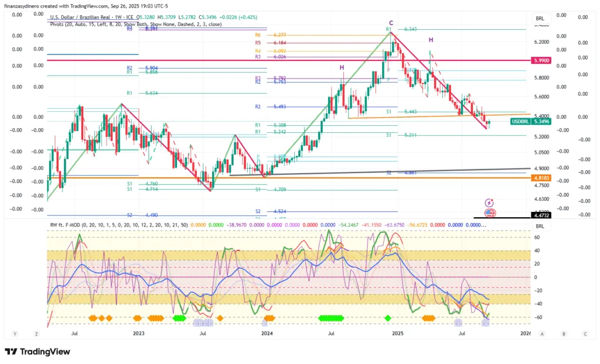Click the 2024 label on the time axis
This screenshot has height=364, width=600.
(x=267, y=334)
